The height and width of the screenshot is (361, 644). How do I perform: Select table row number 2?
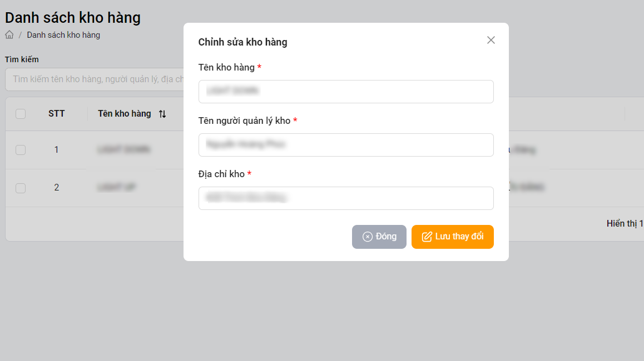click(x=56, y=188)
